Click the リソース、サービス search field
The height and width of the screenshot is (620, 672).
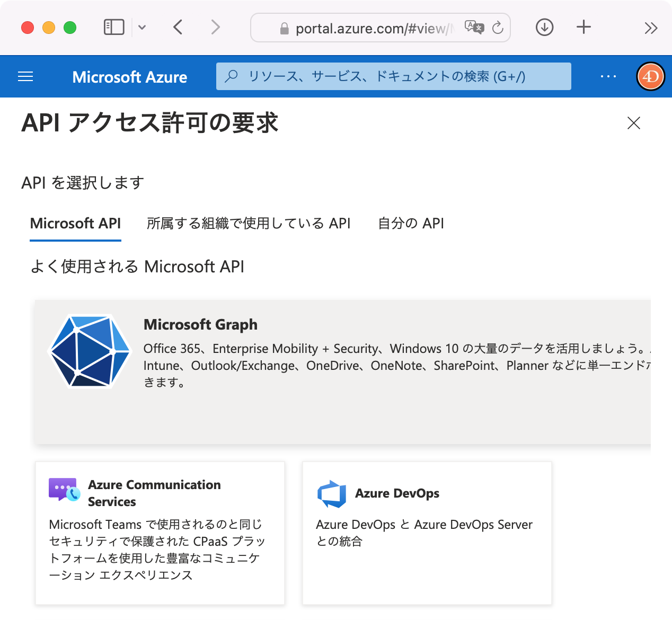(x=393, y=76)
